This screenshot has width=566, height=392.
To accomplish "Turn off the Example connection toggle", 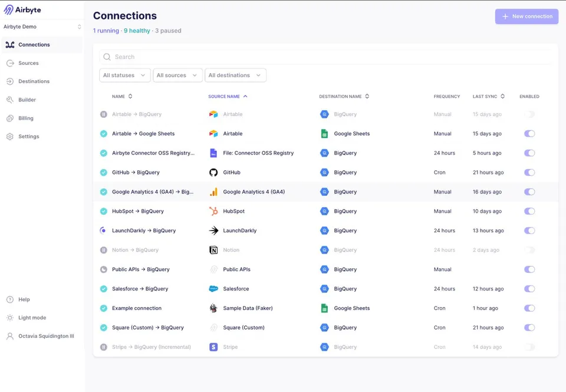I will point(529,308).
